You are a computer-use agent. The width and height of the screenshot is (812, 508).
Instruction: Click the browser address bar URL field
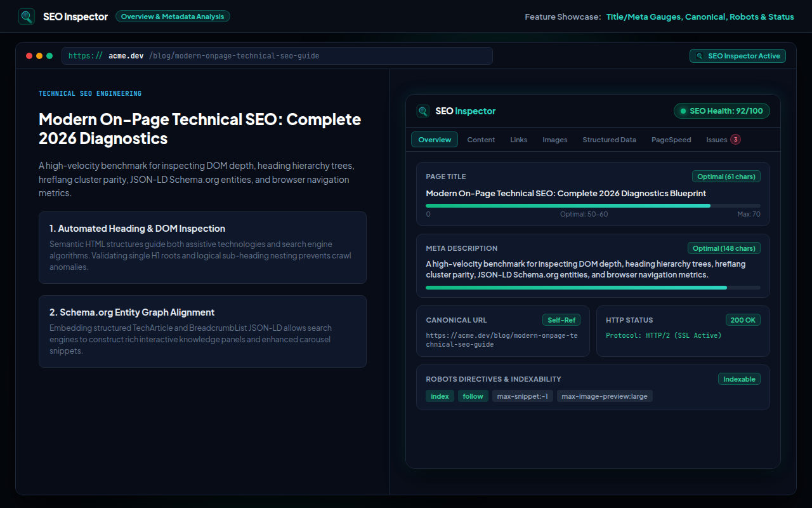(x=277, y=56)
